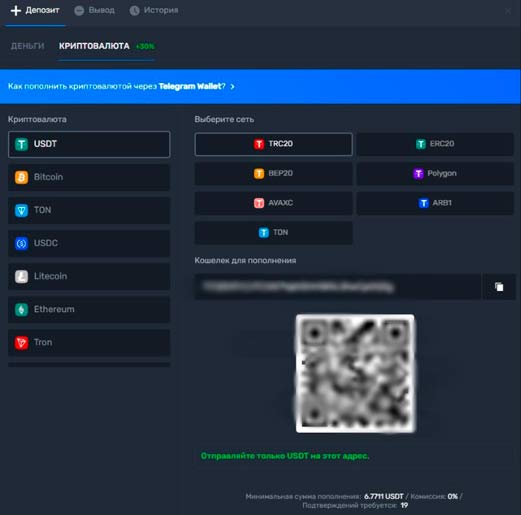This screenshot has height=515, width=521.
Task: Open the История tab
Action: pos(154,11)
